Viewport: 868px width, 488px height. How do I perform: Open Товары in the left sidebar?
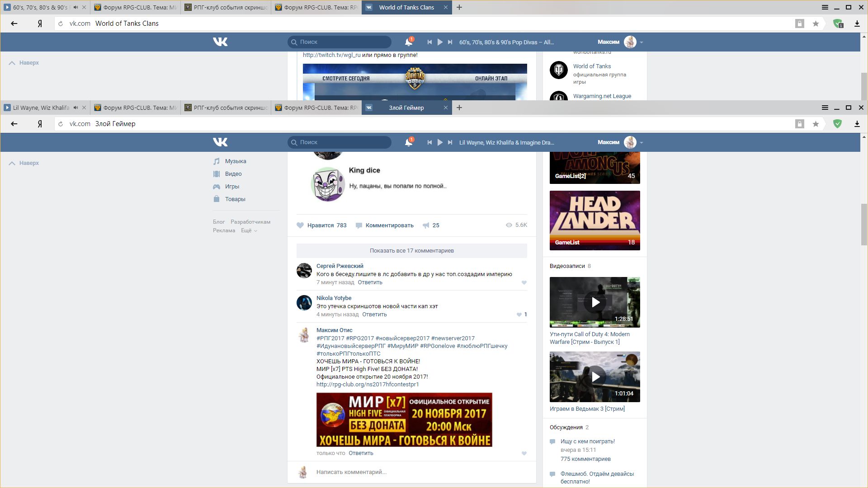click(x=235, y=199)
